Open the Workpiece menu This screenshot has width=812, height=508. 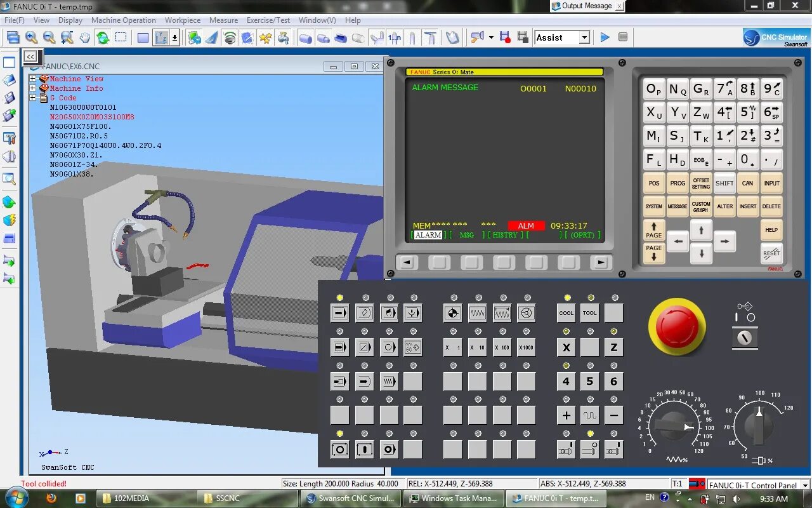[183, 20]
